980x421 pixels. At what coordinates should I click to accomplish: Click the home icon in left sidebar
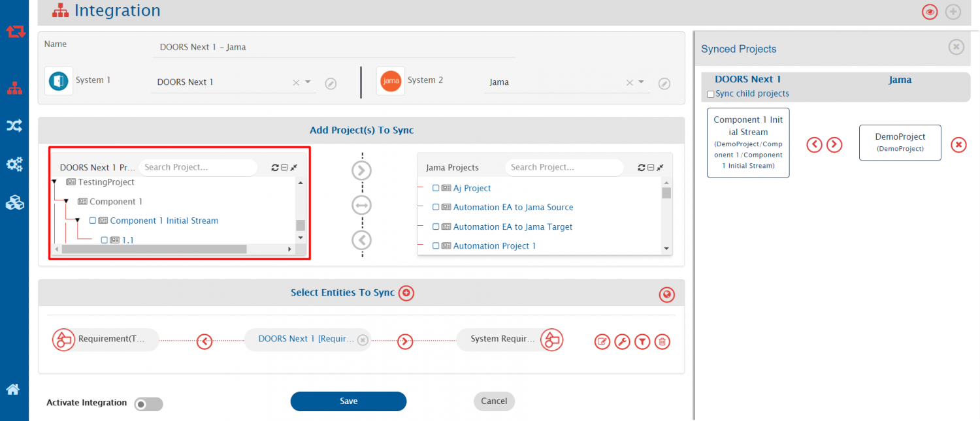(13, 390)
